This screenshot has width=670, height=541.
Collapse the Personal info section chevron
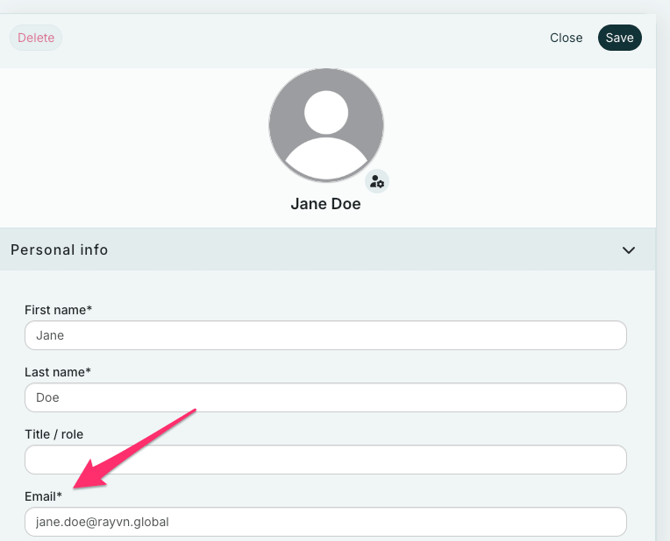click(x=628, y=250)
